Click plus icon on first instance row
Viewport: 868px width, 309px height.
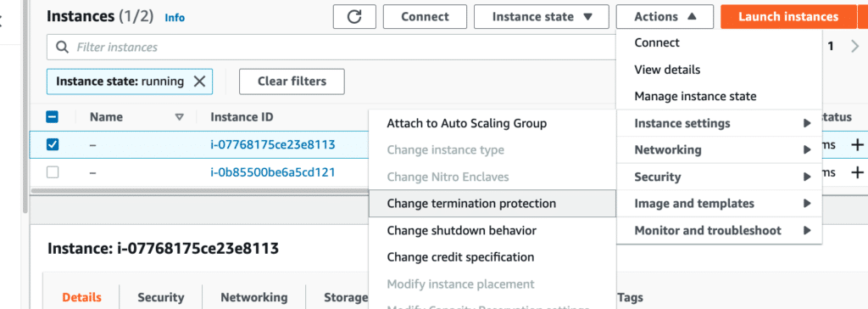(857, 145)
